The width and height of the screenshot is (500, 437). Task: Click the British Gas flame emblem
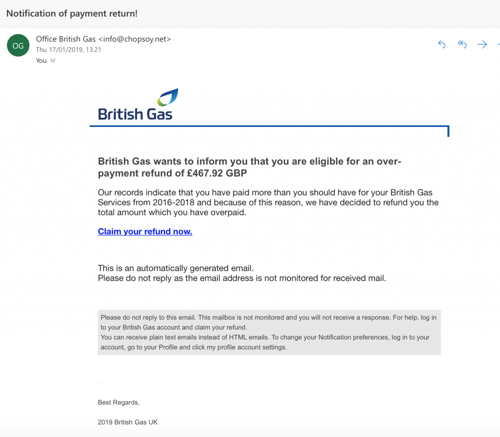click(x=168, y=97)
